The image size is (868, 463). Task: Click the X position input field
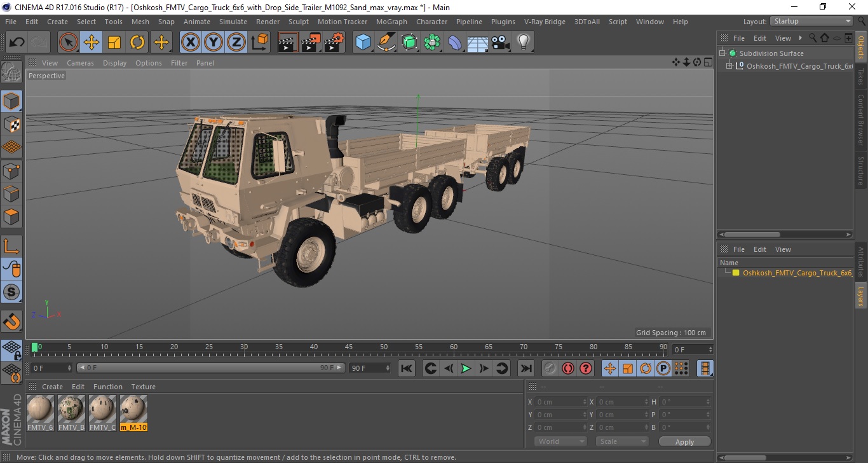[562, 402]
